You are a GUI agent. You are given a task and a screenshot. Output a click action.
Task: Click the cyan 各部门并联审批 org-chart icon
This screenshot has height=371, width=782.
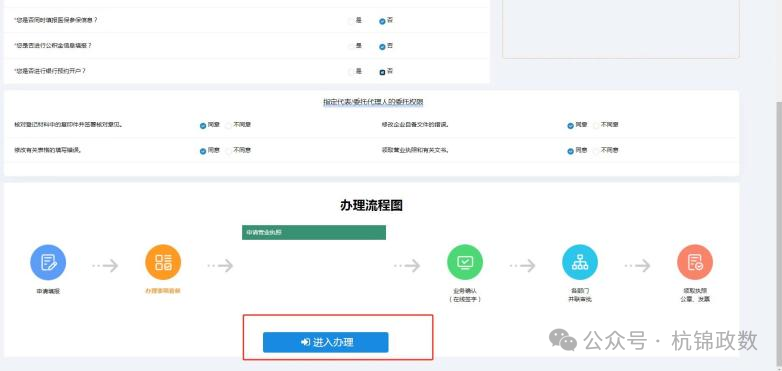point(580,262)
